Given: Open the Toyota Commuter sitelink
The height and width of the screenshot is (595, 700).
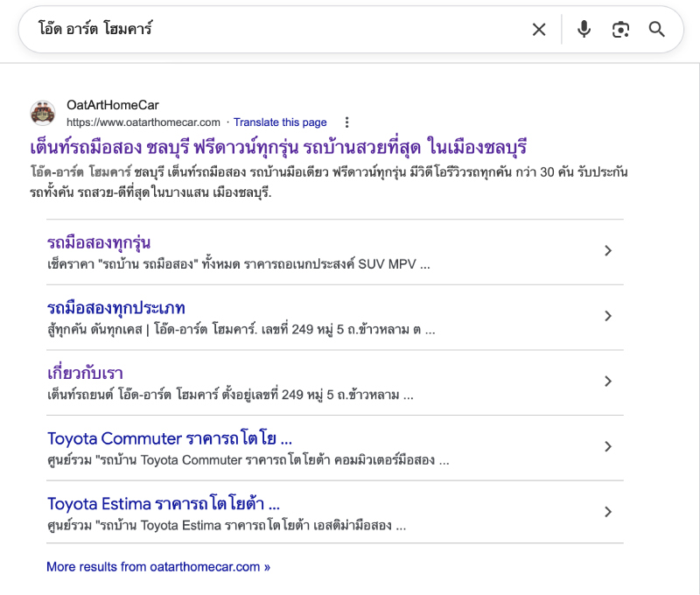Looking at the screenshot, I should click(x=170, y=438).
